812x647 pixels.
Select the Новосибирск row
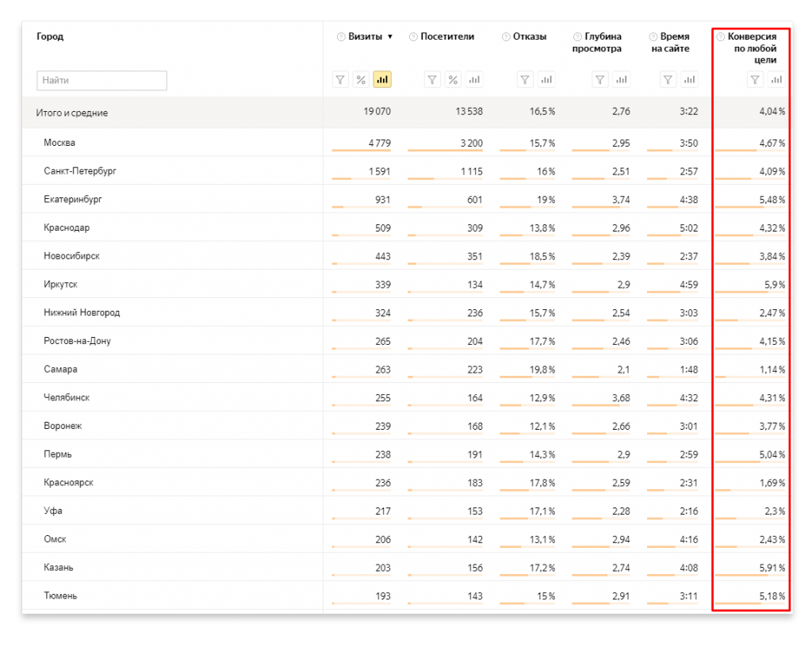407,255
